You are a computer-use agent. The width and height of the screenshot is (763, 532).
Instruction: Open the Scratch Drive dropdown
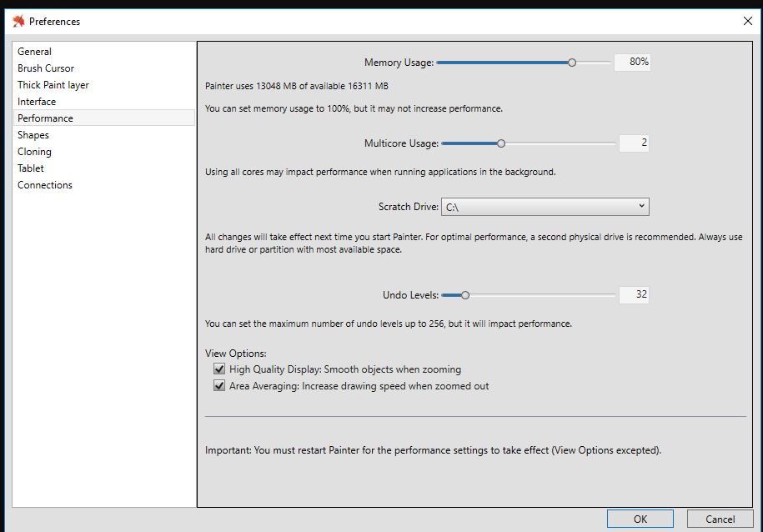[545, 207]
